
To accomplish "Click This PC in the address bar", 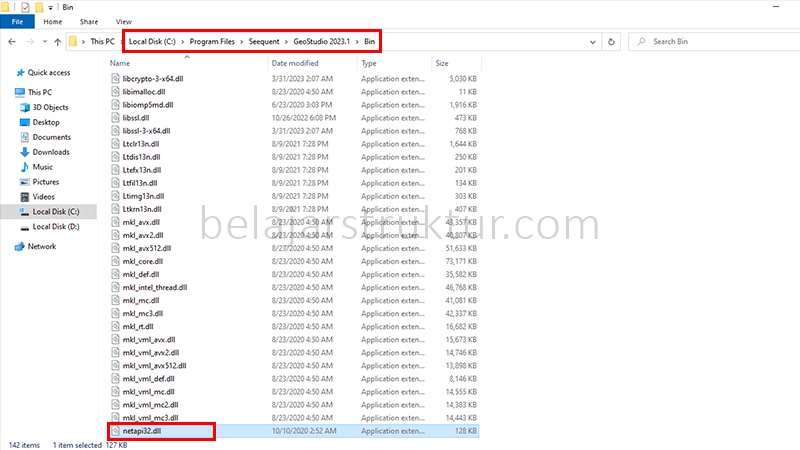I will point(102,41).
